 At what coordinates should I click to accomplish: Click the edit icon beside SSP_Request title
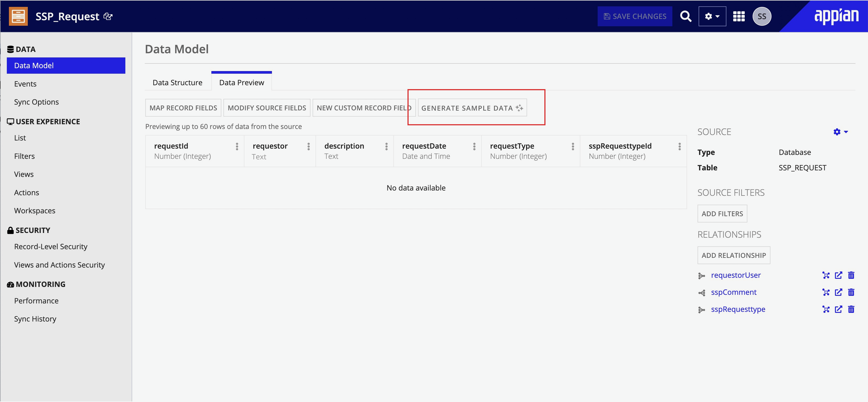pyautogui.click(x=108, y=17)
